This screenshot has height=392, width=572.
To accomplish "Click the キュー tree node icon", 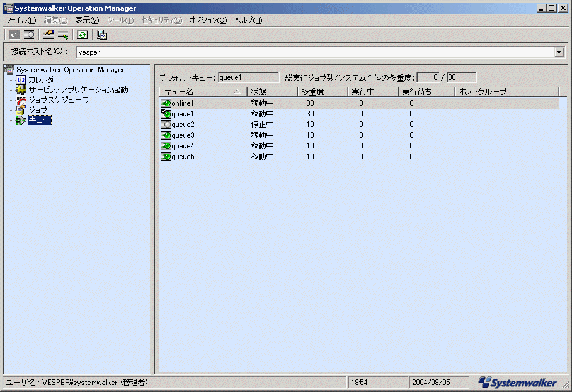I will (21, 120).
